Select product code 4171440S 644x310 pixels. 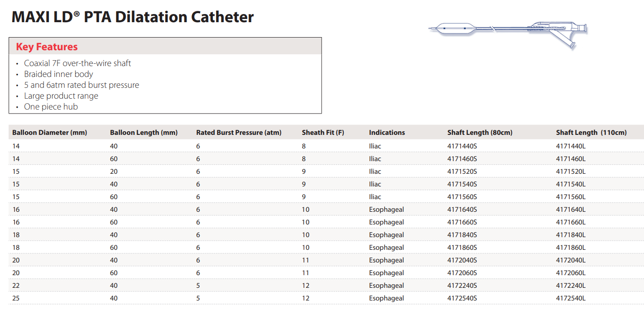point(462,146)
